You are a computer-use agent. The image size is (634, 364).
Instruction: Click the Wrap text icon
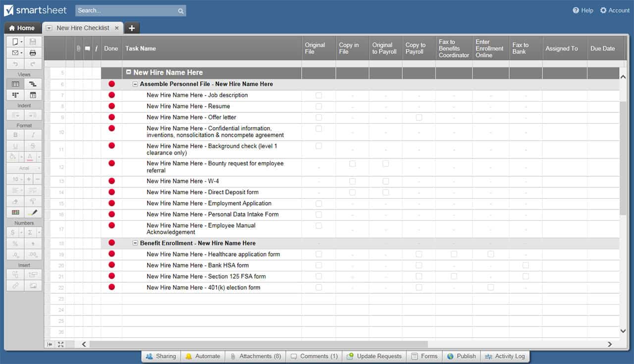pos(33,190)
